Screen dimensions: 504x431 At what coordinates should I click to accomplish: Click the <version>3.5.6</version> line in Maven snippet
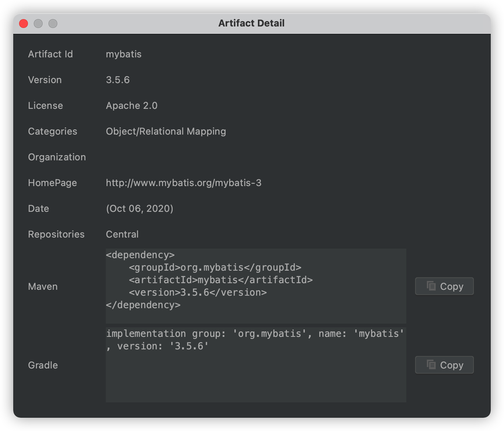click(x=198, y=292)
